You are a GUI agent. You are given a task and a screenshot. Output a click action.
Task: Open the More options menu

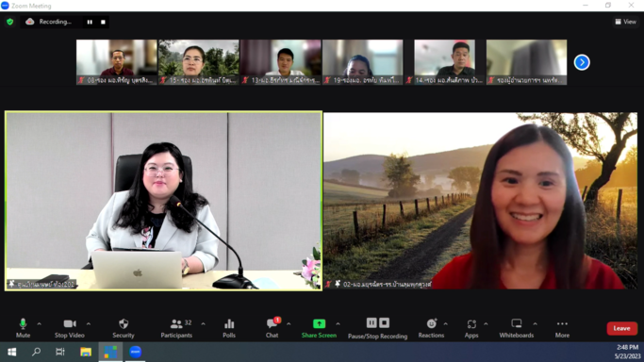point(562,328)
